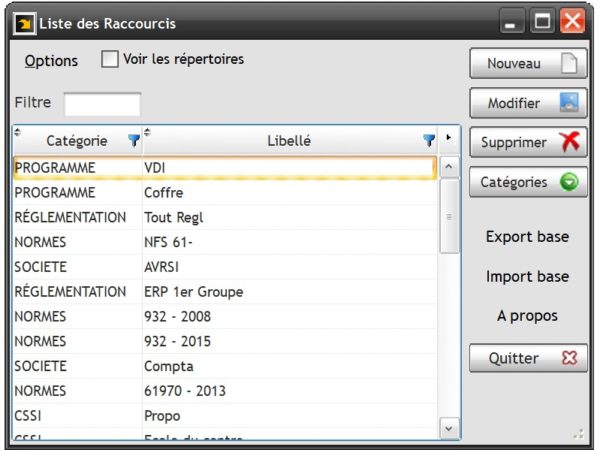Click the sort arrows on Catégorie column
This screenshot has width=600, height=450.
(x=17, y=132)
